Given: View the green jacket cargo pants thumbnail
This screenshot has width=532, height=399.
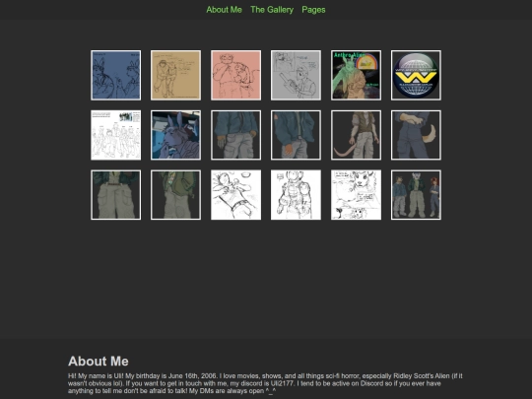Looking at the screenshot, I should (x=175, y=195).
